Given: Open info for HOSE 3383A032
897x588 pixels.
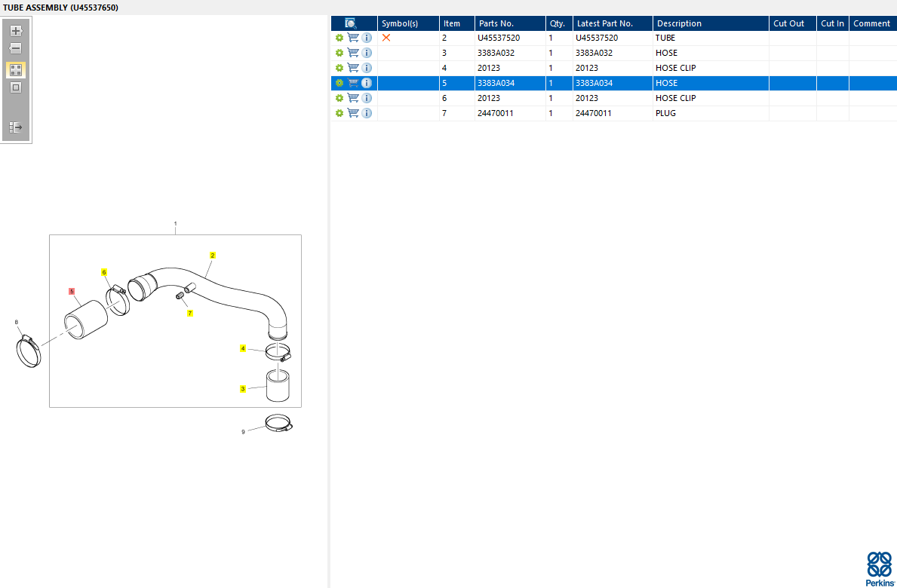Looking at the screenshot, I should pos(367,53).
